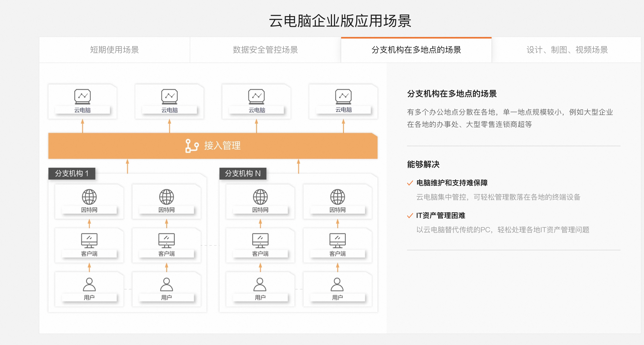Click the 电脑维护和支持难保障 heading
Screen dimensions: 644x345
pyautogui.click(x=452, y=183)
